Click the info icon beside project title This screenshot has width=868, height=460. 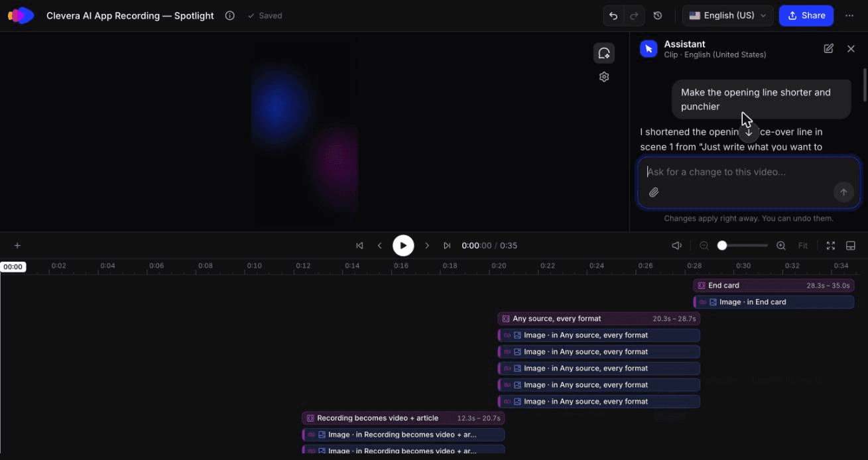pyautogui.click(x=230, y=16)
